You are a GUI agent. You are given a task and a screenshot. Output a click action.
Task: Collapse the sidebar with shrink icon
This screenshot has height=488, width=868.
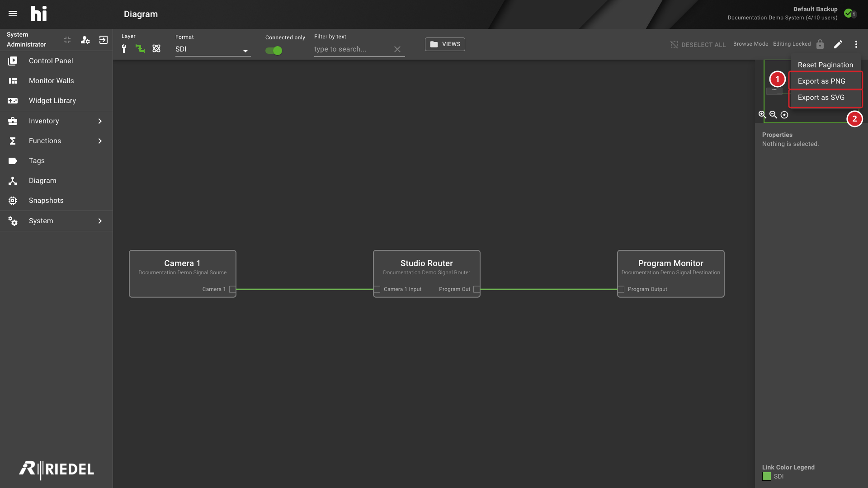(x=67, y=40)
